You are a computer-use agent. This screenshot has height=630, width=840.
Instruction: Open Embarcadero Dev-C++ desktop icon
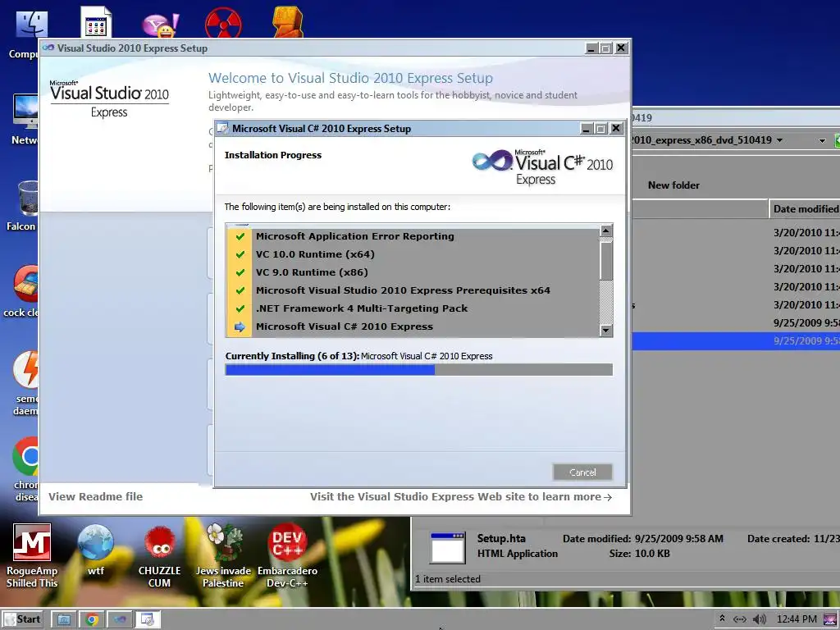[287, 555]
